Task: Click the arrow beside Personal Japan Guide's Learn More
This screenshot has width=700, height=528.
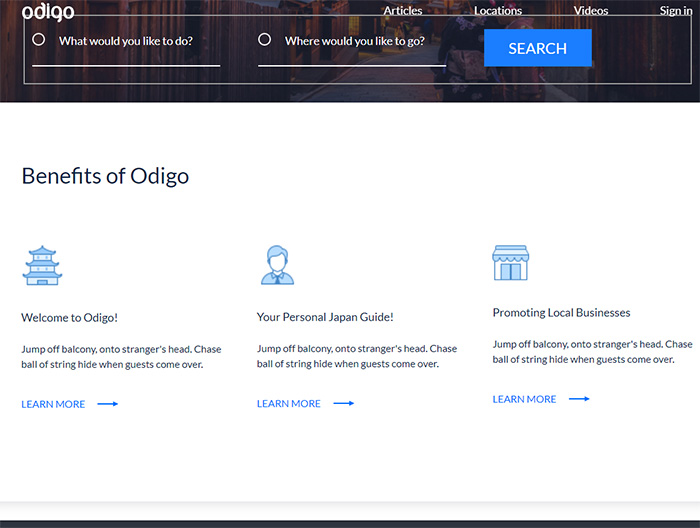Action: [343, 403]
